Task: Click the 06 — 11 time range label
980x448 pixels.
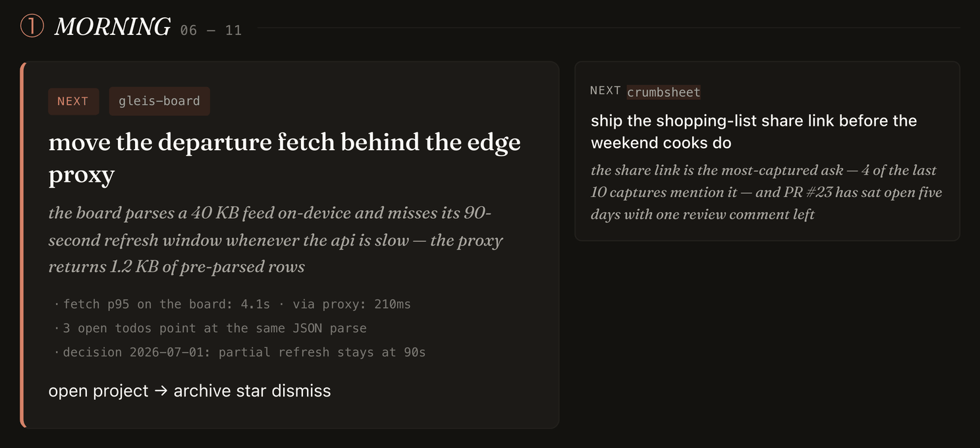Action: tap(211, 30)
